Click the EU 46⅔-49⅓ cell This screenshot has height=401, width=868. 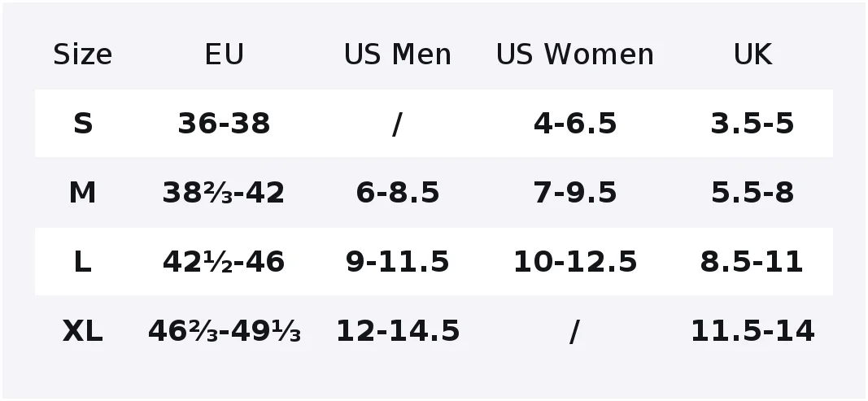pos(225,331)
